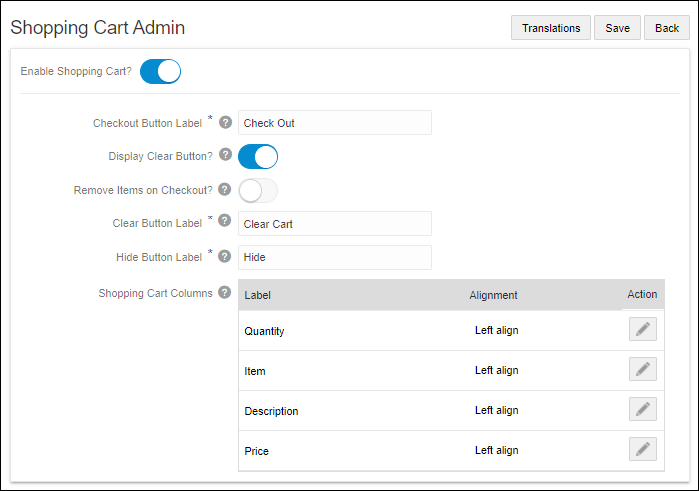Click the edit pencil for Item column
The image size is (699, 491).
643,370
